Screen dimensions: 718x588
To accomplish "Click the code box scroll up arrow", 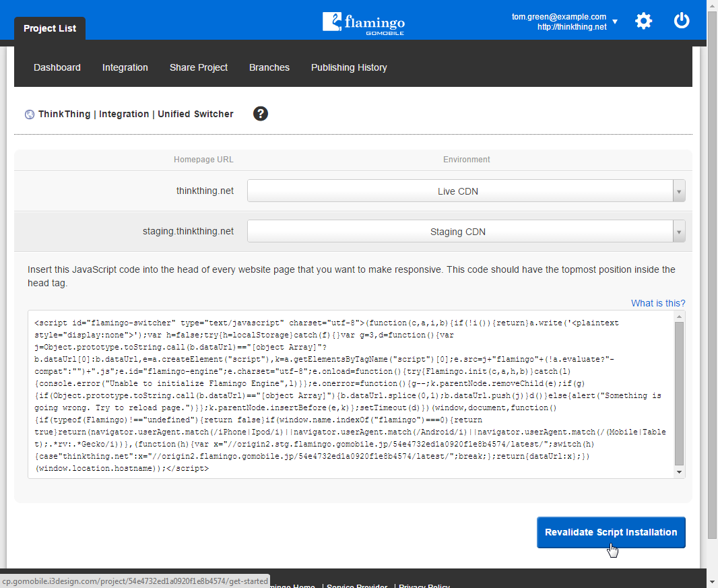I will click(x=679, y=317).
